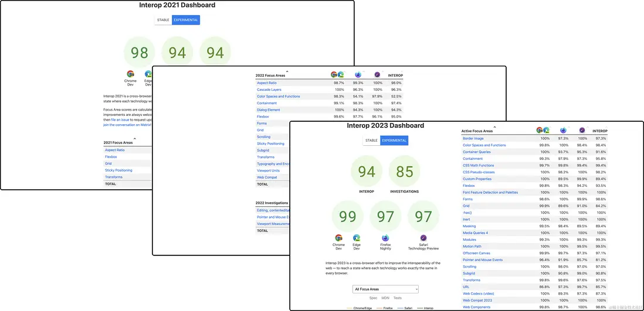The image size is (644, 311).
Task: Click Chrome Dev icon in 2021 dashboard
Action: point(130,74)
